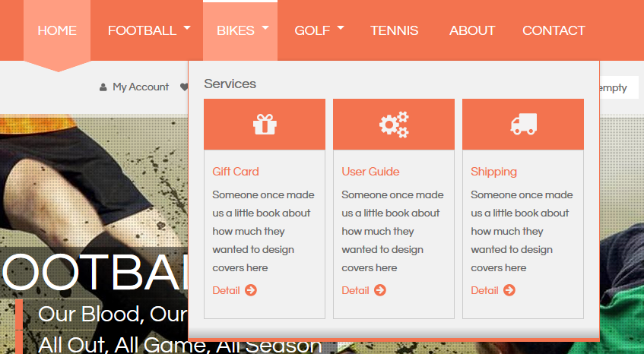644x354 pixels.
Task: Open the Contact page
Action: tap(554, 30)
